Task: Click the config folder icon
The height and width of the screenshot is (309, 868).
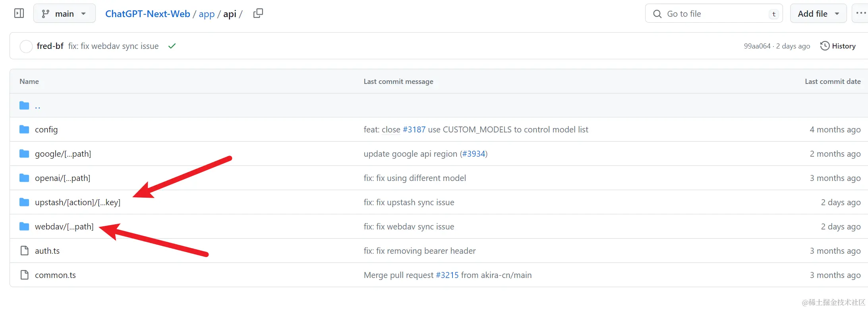Action: [x=24, y=129]
